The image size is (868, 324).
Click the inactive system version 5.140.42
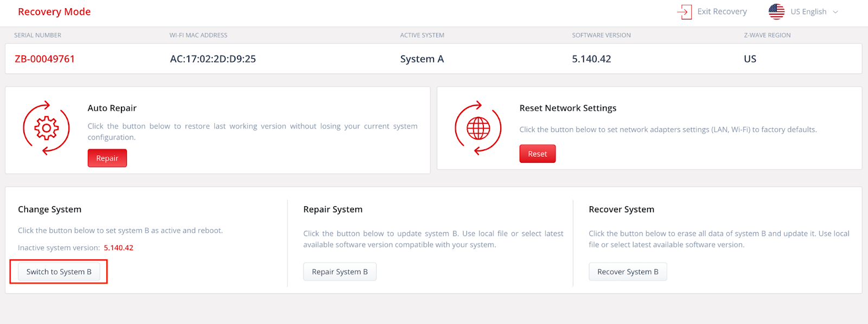tap(118, 247)
